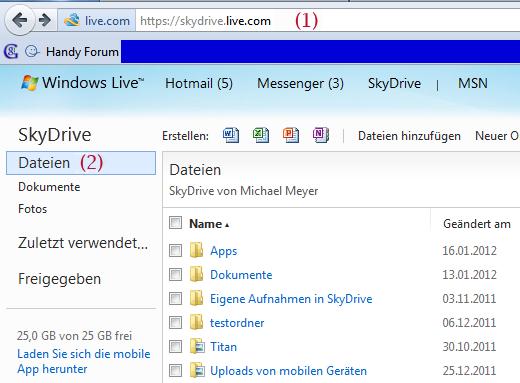The image size is (520, 383).
Task: Check the box for Eigene Aufnahmen in SkyDrive
Action: (x=175, y=299)
